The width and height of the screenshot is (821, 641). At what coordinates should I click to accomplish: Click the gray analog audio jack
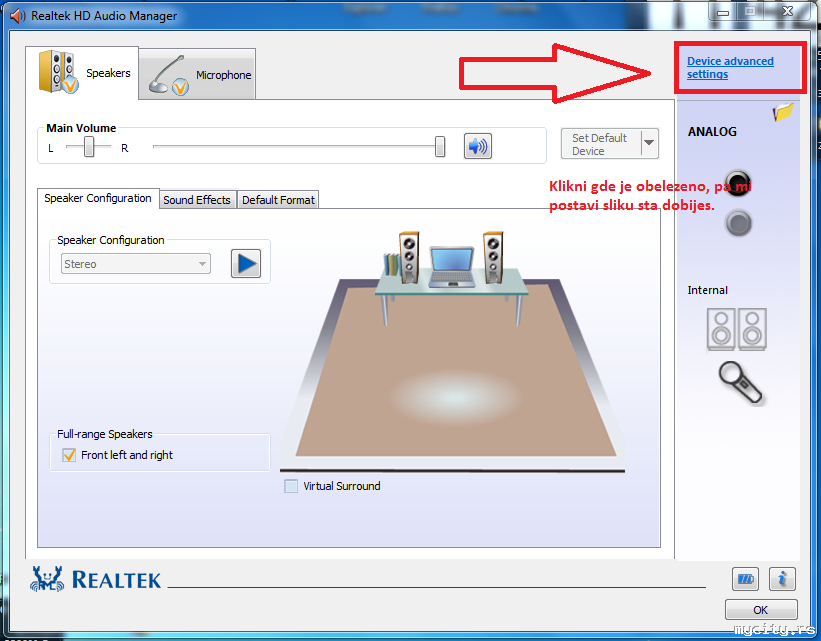[738, 223]
